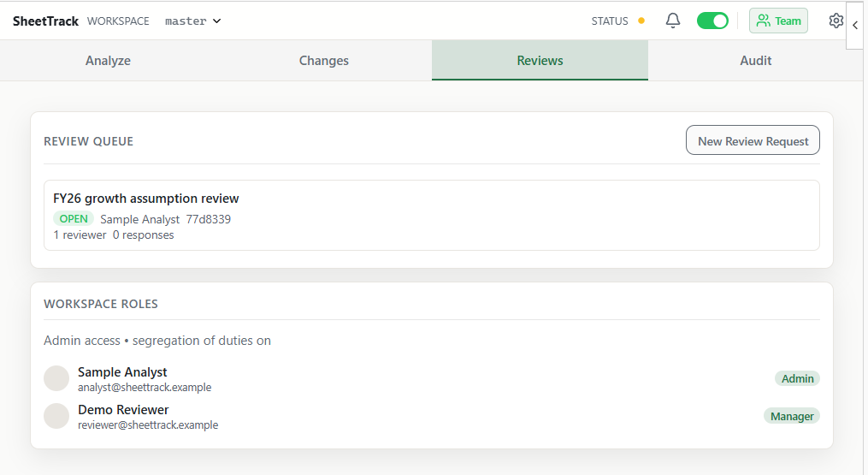Image resolution: width=868 pixels, height=475 pixels.
Task: Click Demo Reviewer avatar circle
Action: click(56, 416)
